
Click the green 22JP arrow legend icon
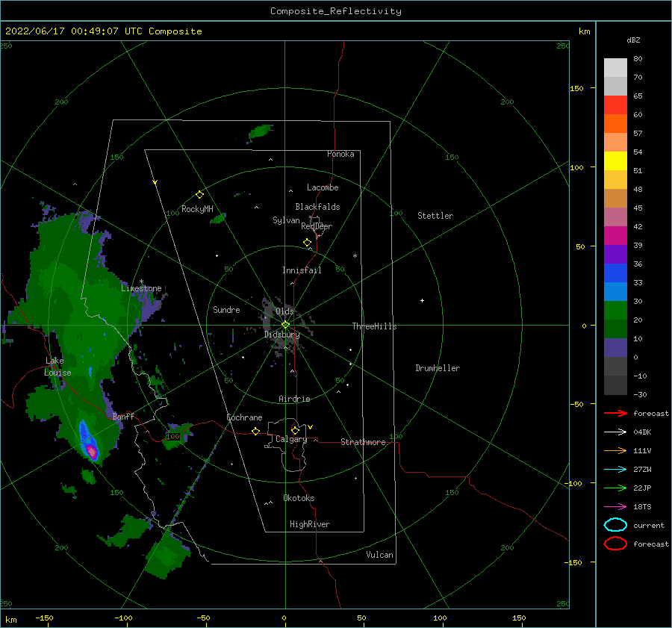(x=615, y=488)
